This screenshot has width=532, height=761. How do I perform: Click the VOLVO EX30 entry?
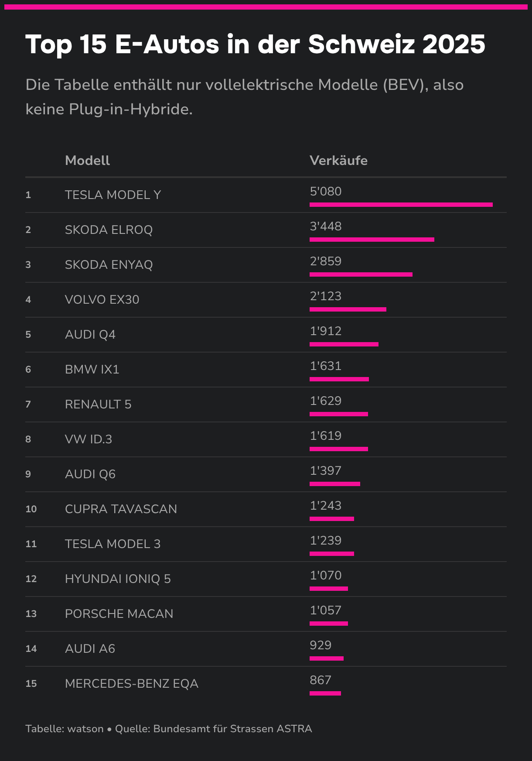click(x=102, y=299)
